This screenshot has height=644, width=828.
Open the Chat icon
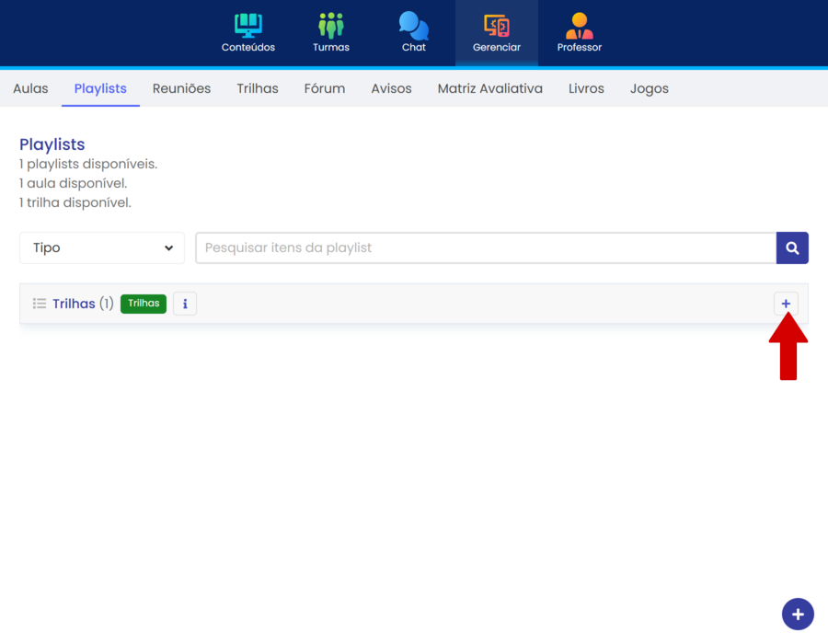click(x=413, y=33)
